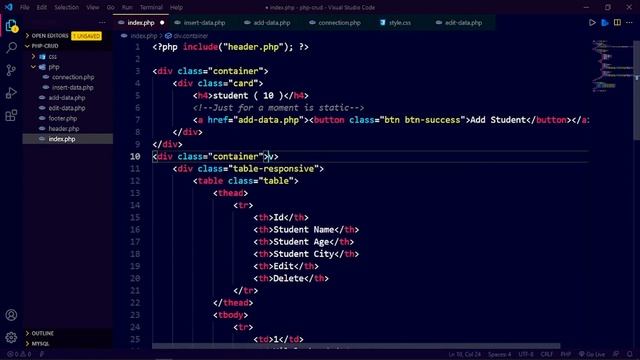This screenshot has width=640, height=360.
Task: Open editor More Actions ellipsis
Action: [629, 23]
